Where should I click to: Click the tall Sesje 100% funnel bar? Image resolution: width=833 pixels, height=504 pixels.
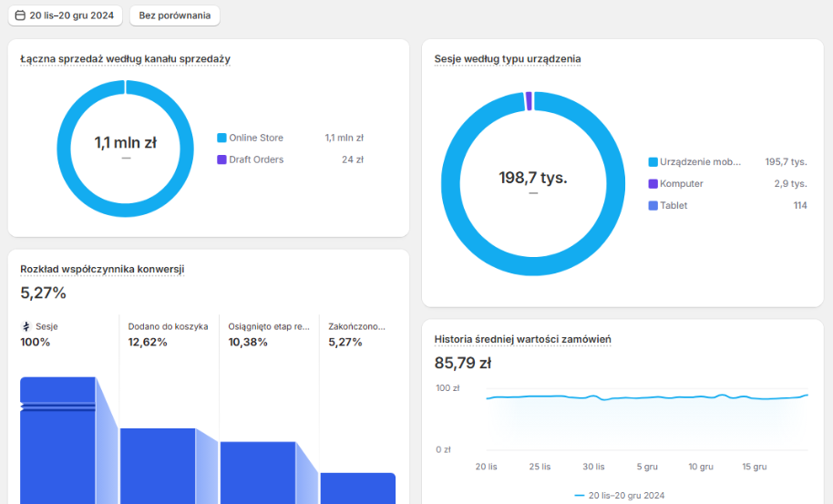(x=57, y=447)
